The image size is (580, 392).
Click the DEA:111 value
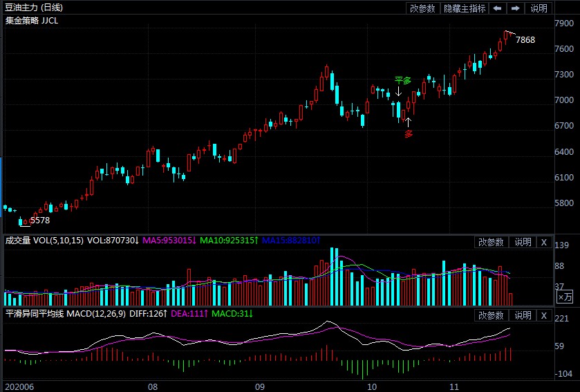pyautogui.click(x=189, y=314)
